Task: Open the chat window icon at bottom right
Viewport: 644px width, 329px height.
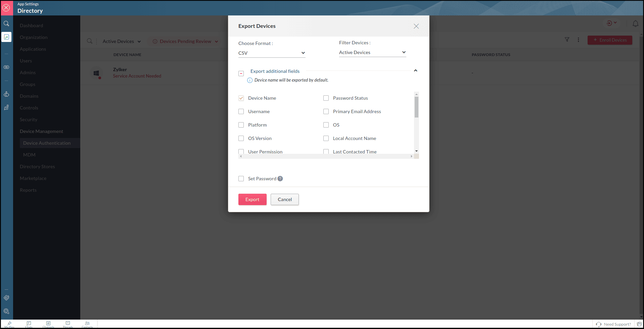Action: (x=639, y=324)
